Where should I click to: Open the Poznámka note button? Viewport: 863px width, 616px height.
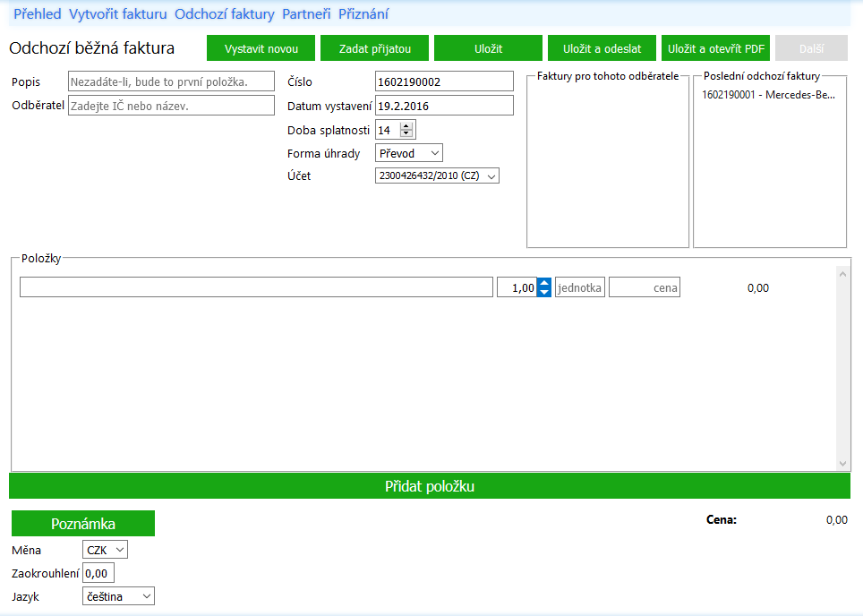(x=83, y=524)
